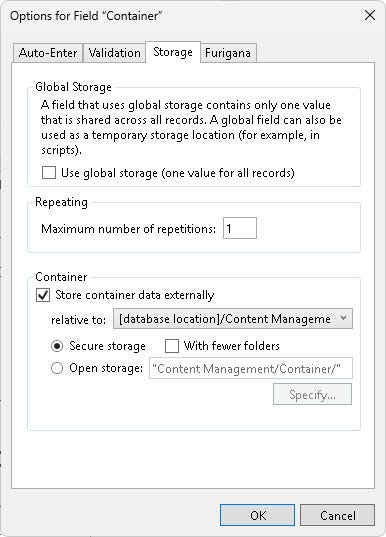The height and width of the screenshot is (537, 386).
Task: Choose the Open storage option
Action: [x=57, y=368]
